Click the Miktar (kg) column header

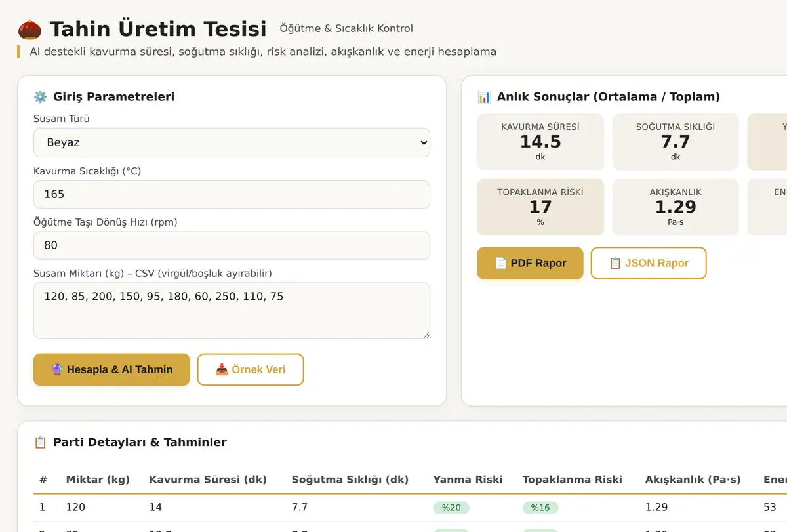98,480
